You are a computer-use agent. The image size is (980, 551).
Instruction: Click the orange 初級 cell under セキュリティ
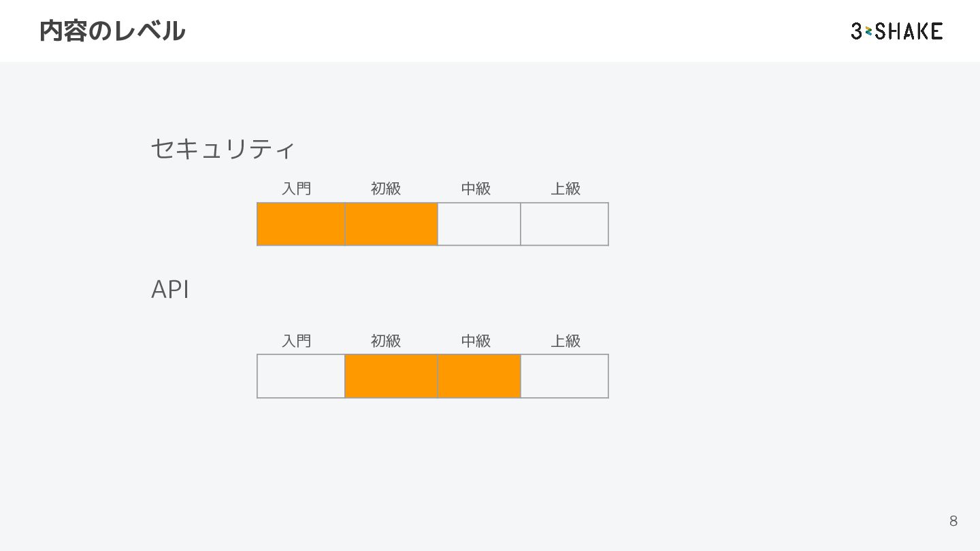(x=391, y=224)
